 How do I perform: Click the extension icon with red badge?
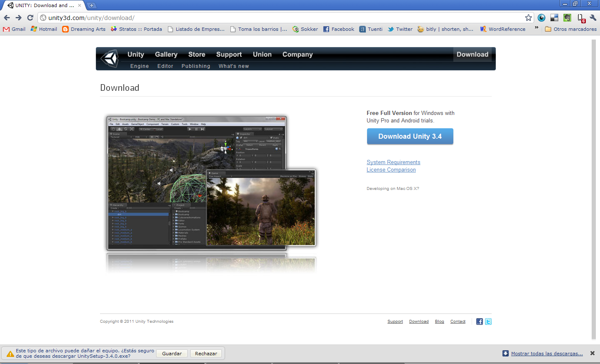581,18
